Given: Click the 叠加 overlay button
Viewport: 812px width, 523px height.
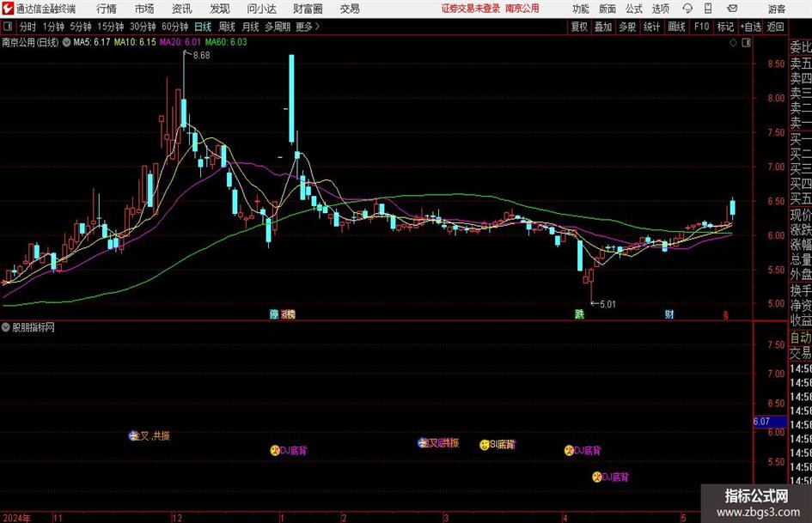Looking at the screenshot, I should click(x=603, y=27).
